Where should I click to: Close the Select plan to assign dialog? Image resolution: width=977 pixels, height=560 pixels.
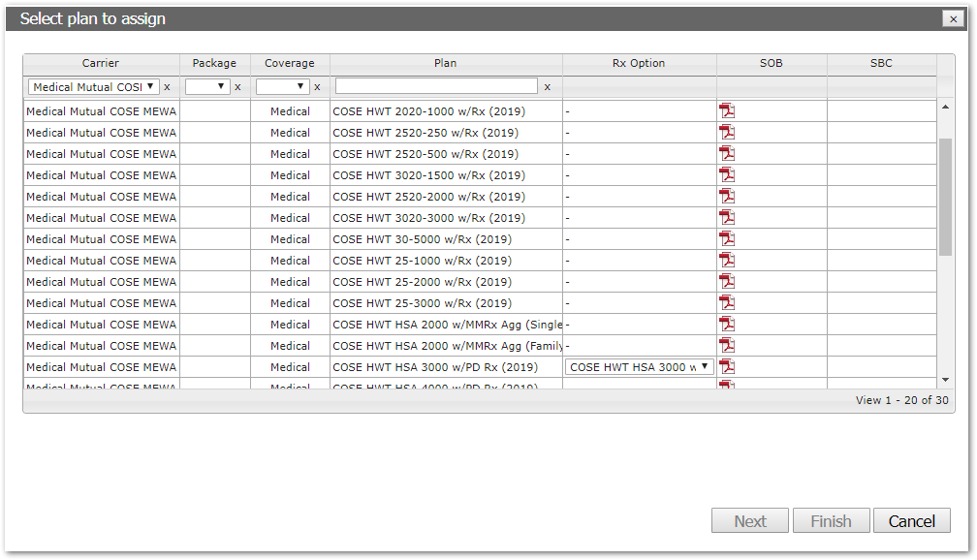pos(953,19)
